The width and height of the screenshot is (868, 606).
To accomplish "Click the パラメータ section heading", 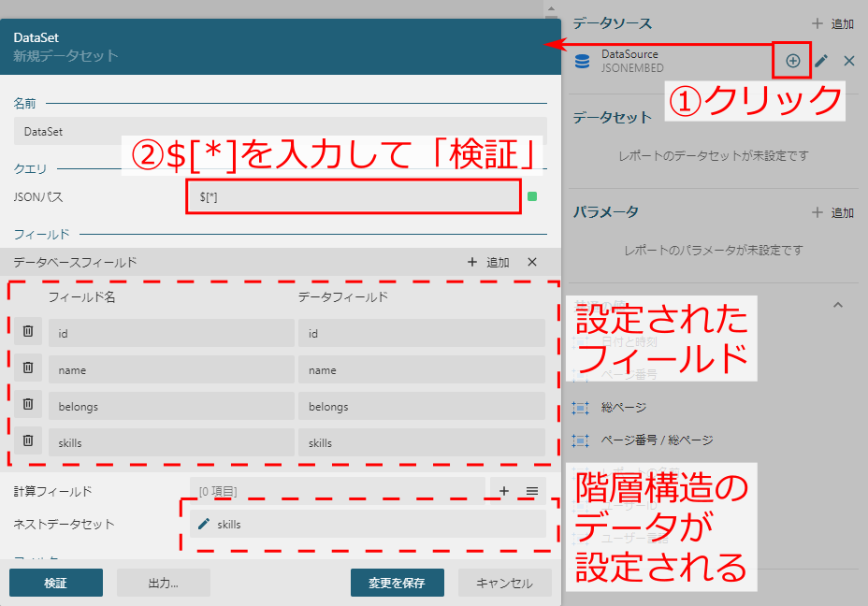I will [605, 212].
